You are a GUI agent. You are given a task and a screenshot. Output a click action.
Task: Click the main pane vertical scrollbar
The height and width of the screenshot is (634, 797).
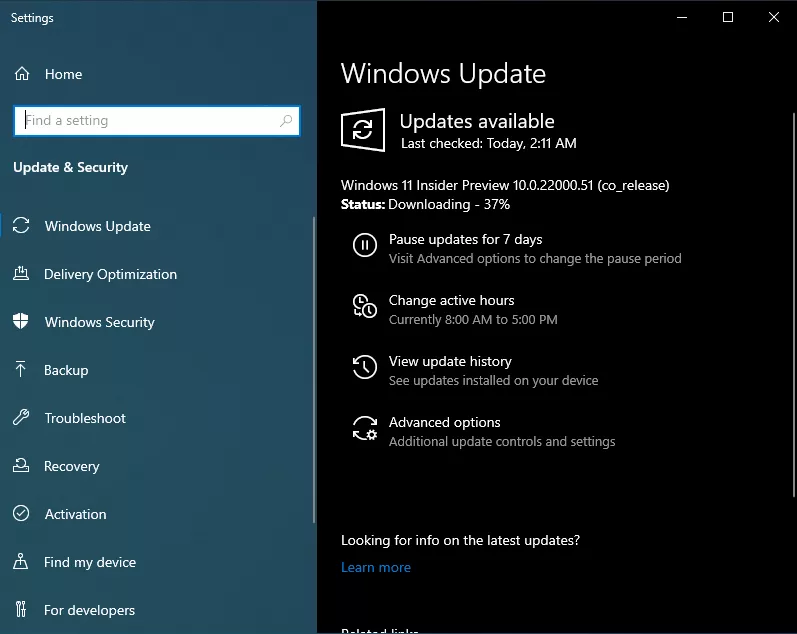[794, 305]
